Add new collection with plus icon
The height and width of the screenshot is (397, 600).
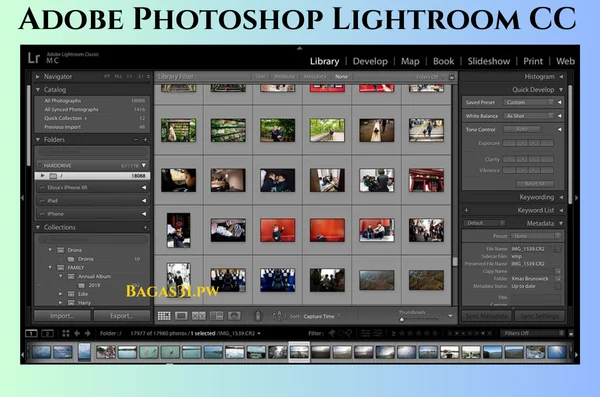coord(145,227)
